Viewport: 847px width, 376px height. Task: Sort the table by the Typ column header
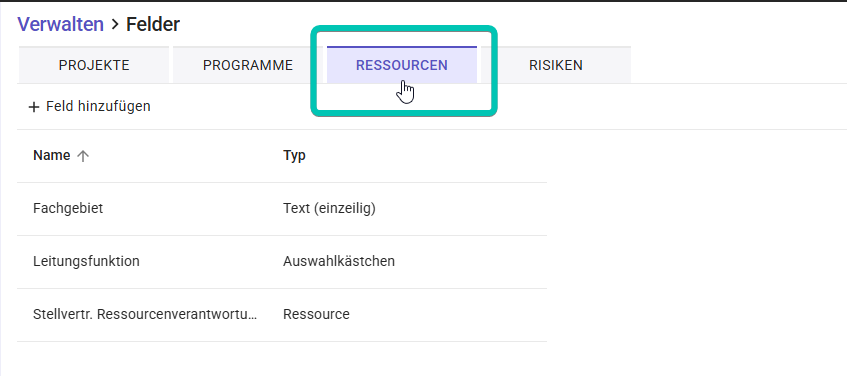[294, 156]
